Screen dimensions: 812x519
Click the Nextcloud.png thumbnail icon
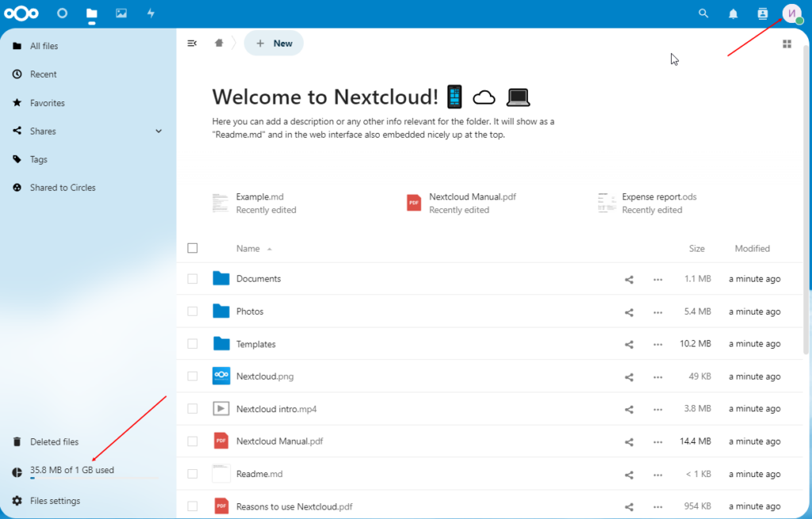pyautogui.click(x=221, y=376)
